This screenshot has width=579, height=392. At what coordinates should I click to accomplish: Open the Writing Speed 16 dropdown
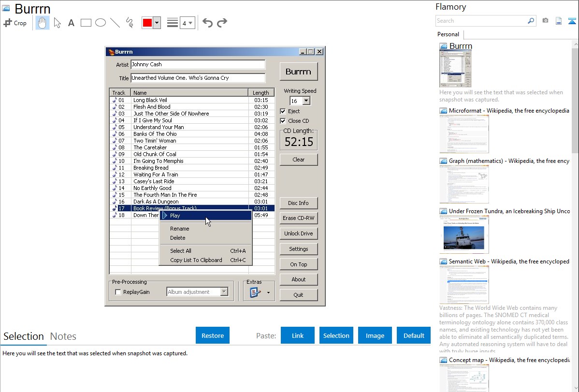pyautogui.click(x=306, y=101)
